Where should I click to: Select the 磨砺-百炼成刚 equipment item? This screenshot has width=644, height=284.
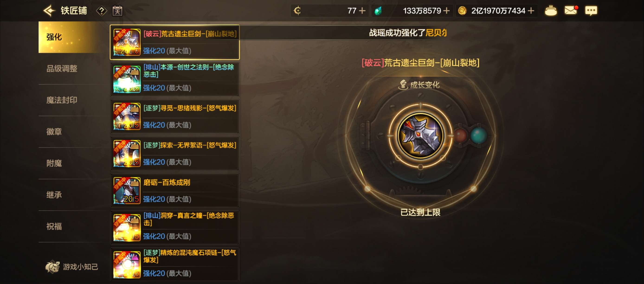click(175, 191)
